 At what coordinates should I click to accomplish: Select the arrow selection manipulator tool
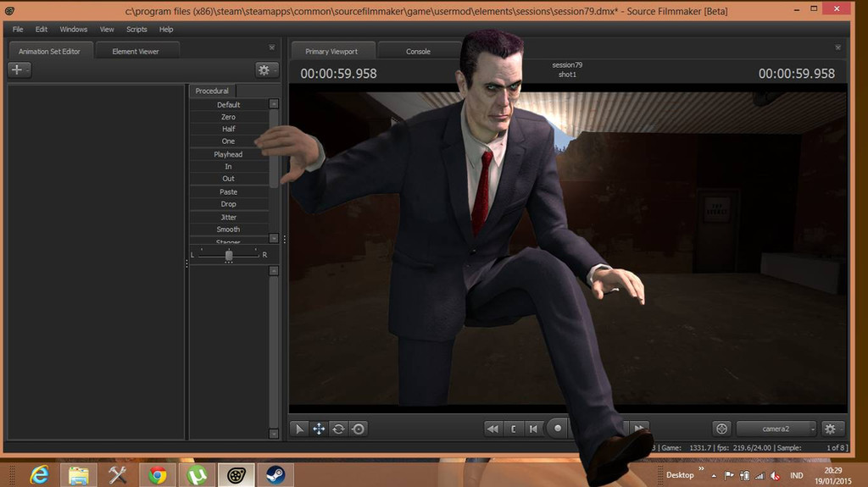[x=299, y=429]
